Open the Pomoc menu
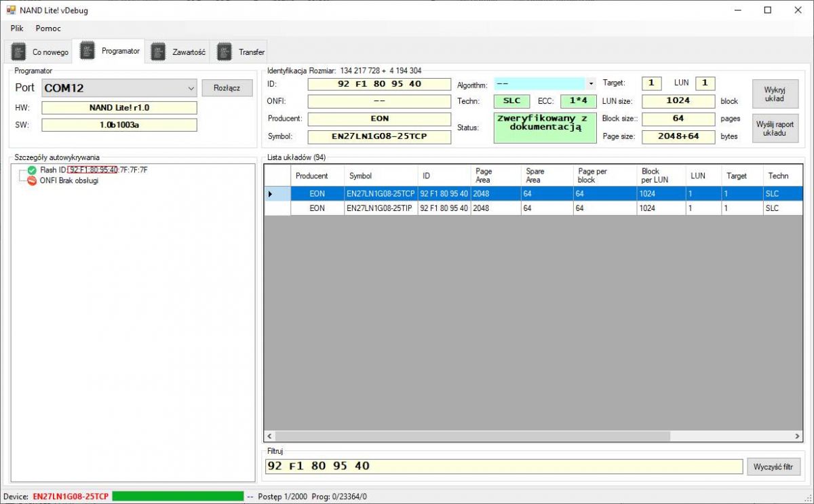814x504 pixels. coord(48,28)
